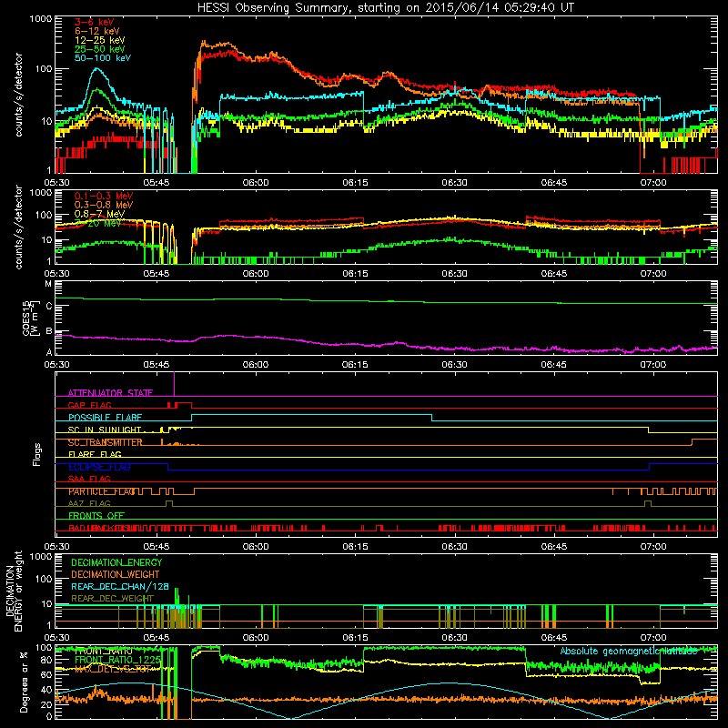Image resolution: width=728 pixels, height=728 pixels.
Task: Select the M flux class tick label
Action: pyautogui.click(x=48, y=284)
